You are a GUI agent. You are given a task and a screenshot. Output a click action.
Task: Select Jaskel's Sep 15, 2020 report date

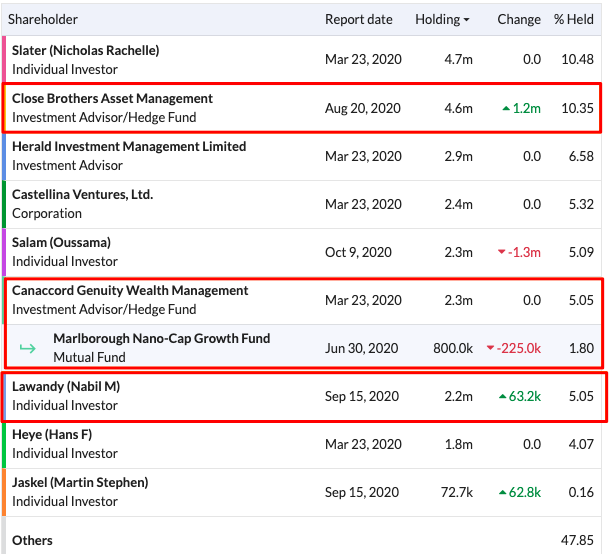coord(362,492)
